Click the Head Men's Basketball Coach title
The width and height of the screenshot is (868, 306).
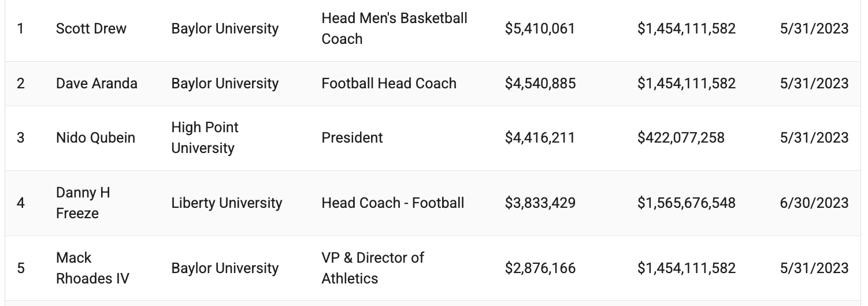click(394, 29)
